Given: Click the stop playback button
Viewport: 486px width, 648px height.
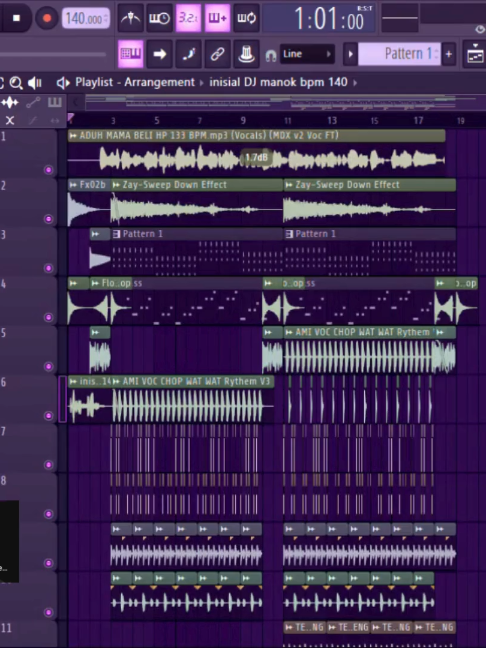Looking at the screenshot, I should coord(16,18).
